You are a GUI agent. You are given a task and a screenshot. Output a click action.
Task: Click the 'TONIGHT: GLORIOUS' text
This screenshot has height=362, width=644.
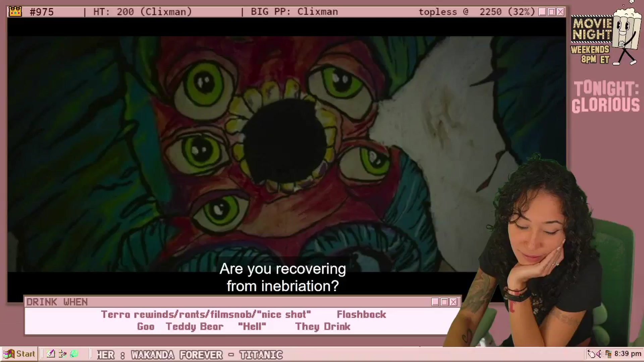point(606,97)
